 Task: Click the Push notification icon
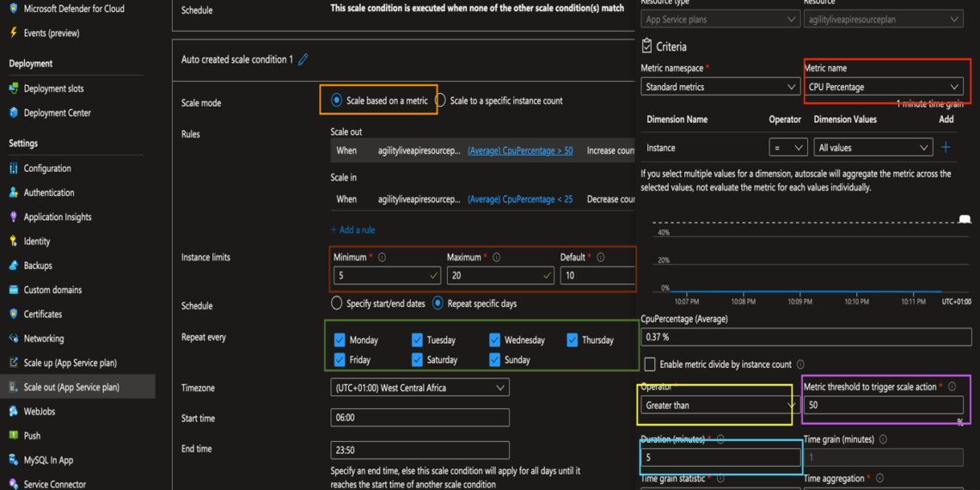click(x=13, y=436)
